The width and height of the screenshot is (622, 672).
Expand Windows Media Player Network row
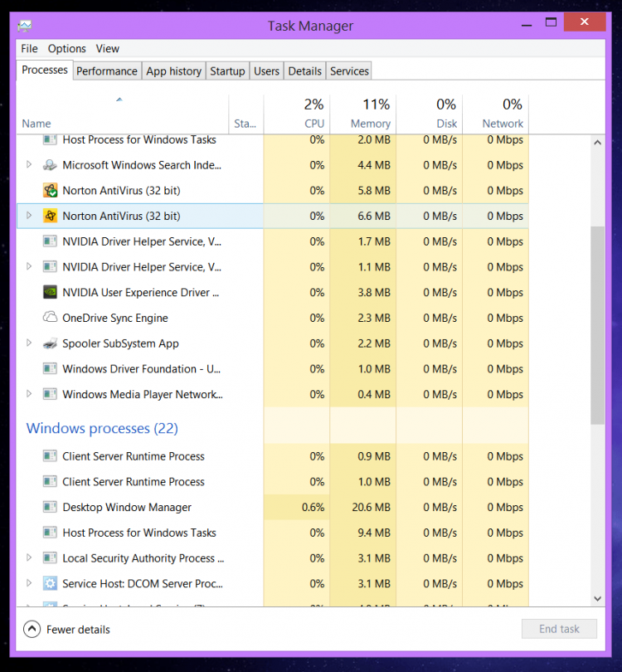click(x=29, y=394)
